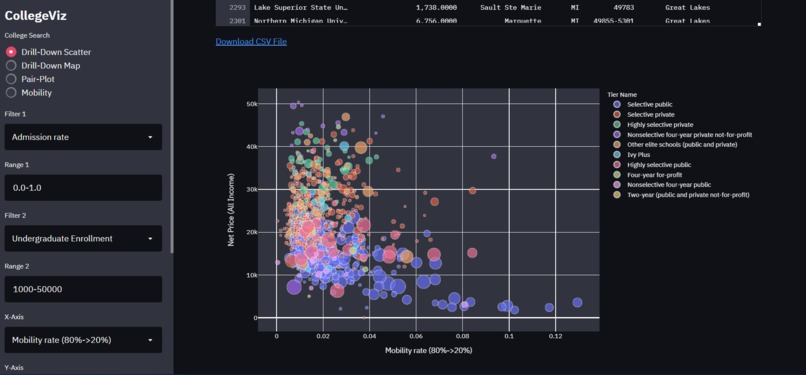Viewport: 806px width, 375px height.
Task: Select the Drill-Down Scatter radio option
Action: (x=48, y=52)
